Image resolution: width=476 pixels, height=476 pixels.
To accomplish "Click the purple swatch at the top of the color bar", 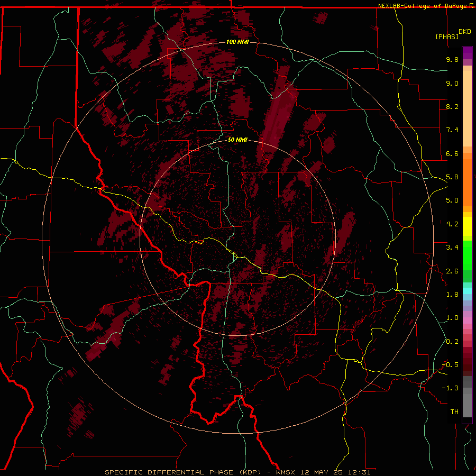I will 467,53.
